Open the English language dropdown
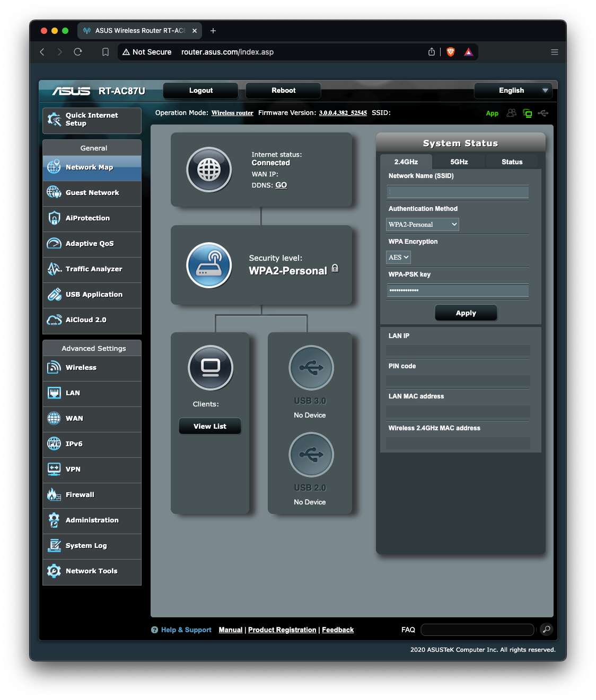 [x=513, y=91]
